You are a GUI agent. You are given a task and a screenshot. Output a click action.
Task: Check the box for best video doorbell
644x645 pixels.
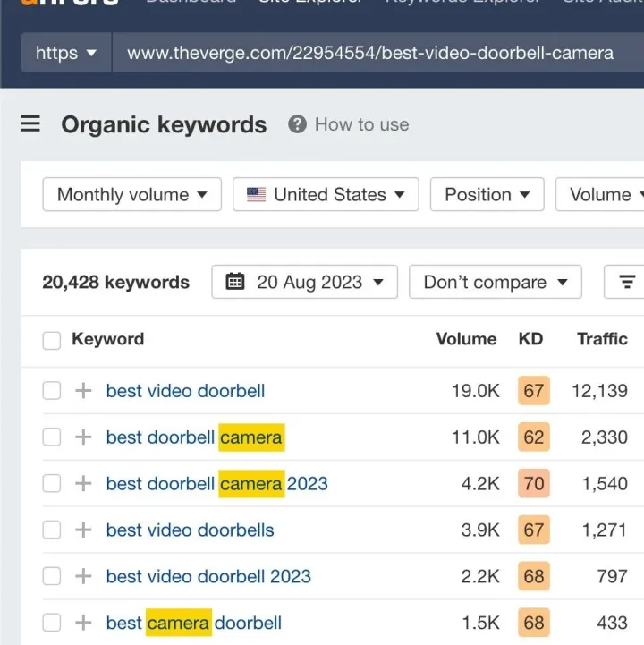coord(52,391)
